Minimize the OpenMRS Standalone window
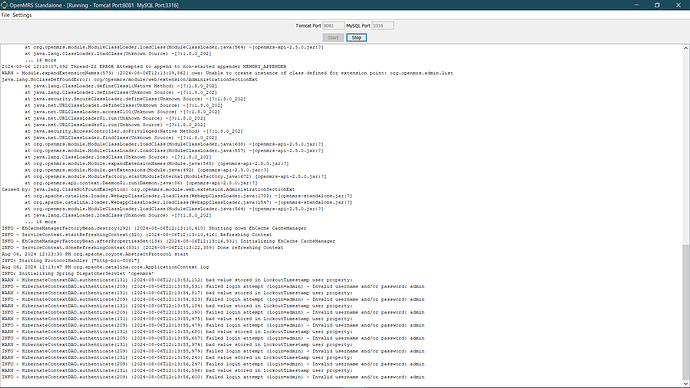This screenshot has width=690, height=388. coord(636,5)
